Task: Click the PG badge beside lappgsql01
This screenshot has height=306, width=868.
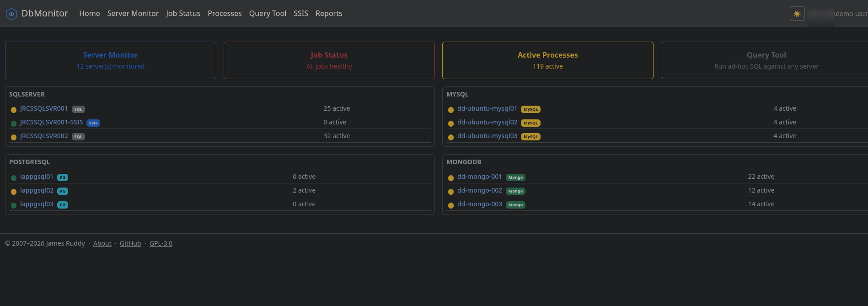Action: point(63,177)
